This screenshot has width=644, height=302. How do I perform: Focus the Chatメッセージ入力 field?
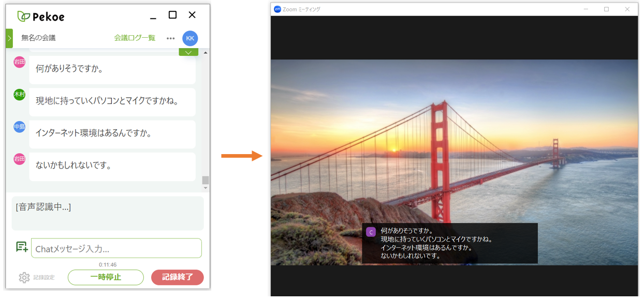pyautogui.click(x=116, y=248)
